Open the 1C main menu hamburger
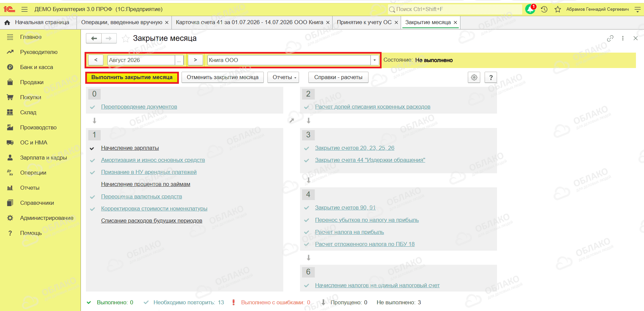Viewport: 644px width, 311px height. [24, 9]
